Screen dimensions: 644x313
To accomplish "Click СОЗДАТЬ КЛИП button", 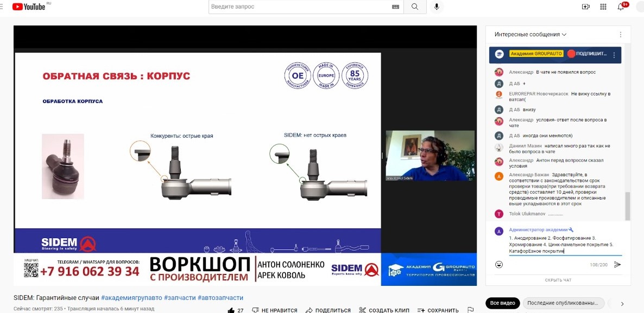I will pyautogui.click(x=384, y=310).
